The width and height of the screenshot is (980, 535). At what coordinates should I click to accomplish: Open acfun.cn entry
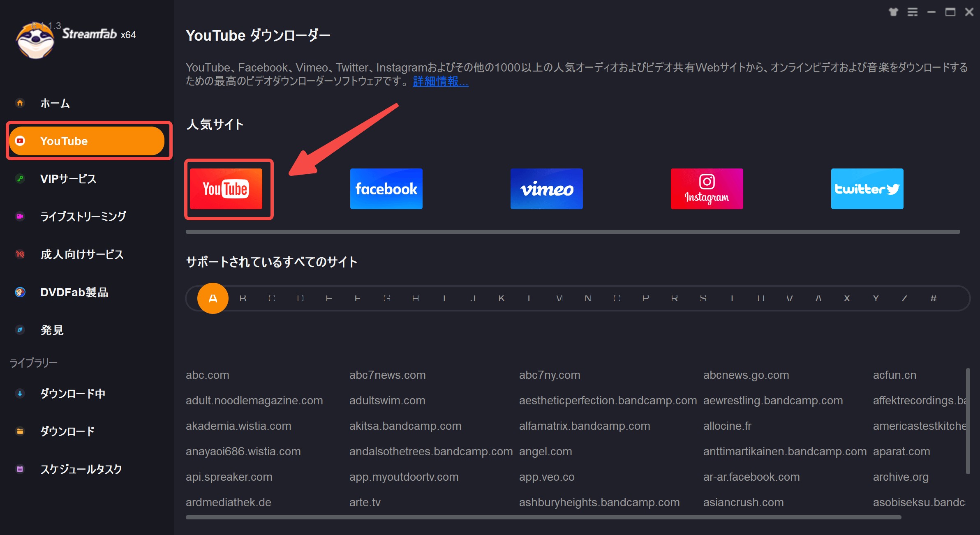coord(894,375)
